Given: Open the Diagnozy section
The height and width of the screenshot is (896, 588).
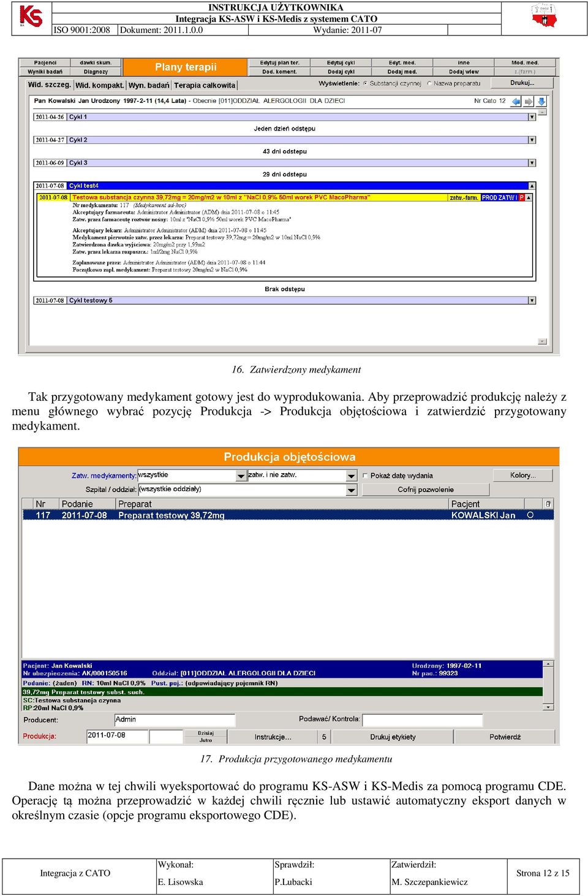Looking at the screenshot, I should (96, 72).
